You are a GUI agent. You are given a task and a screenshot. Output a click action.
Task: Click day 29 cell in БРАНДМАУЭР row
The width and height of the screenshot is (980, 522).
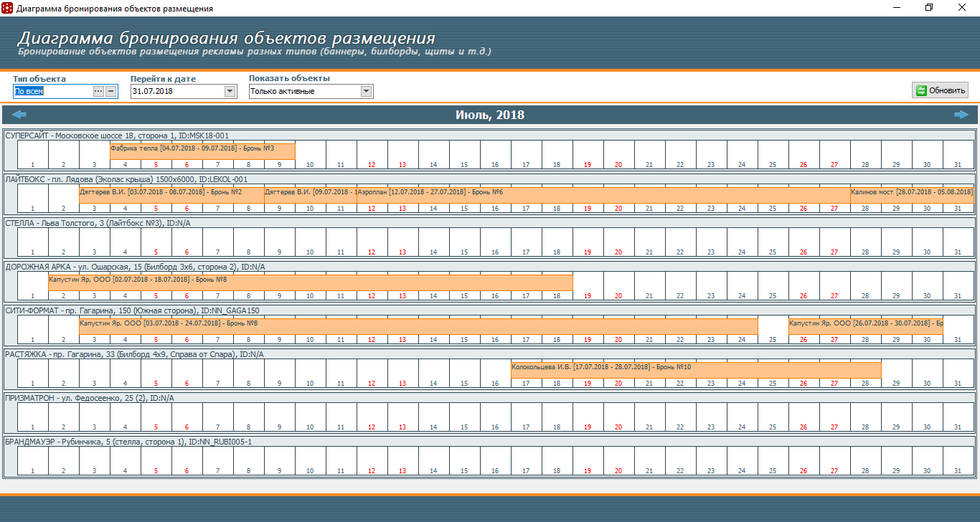click(x=896, y=461)
